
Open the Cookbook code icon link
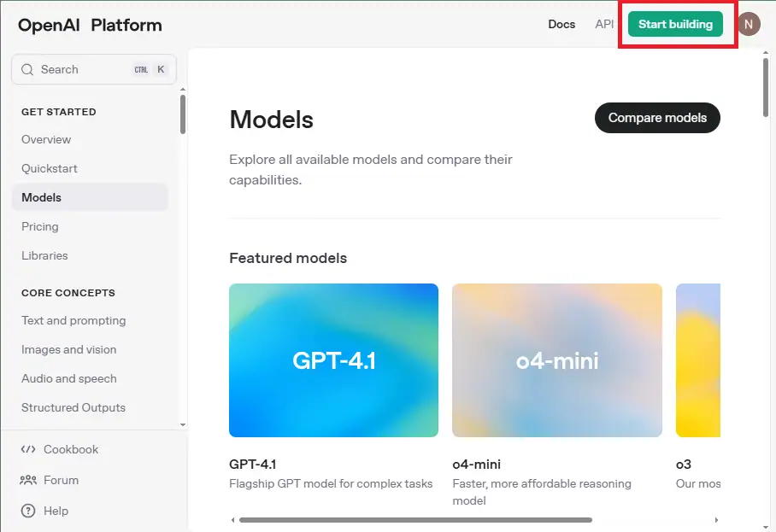click(x=28, y=449)
